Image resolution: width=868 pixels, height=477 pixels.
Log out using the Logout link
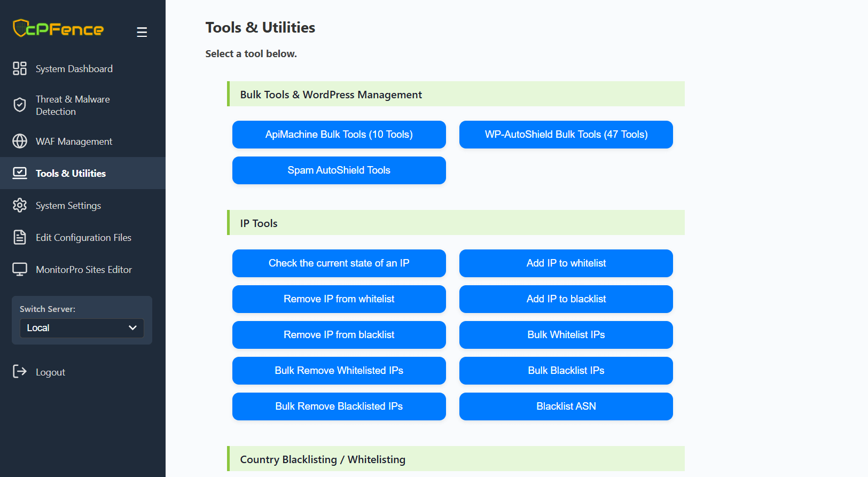tap(50, 372)
